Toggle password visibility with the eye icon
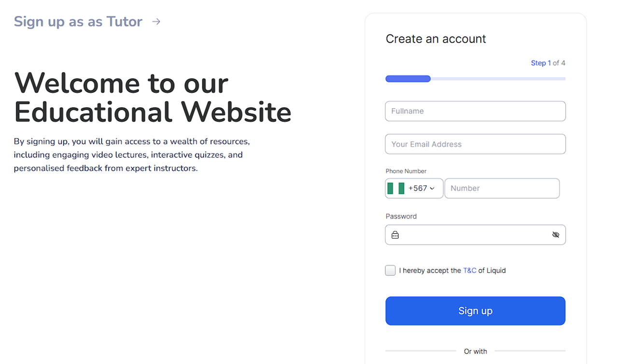This screenshot has height=364, width=618. 556,235
